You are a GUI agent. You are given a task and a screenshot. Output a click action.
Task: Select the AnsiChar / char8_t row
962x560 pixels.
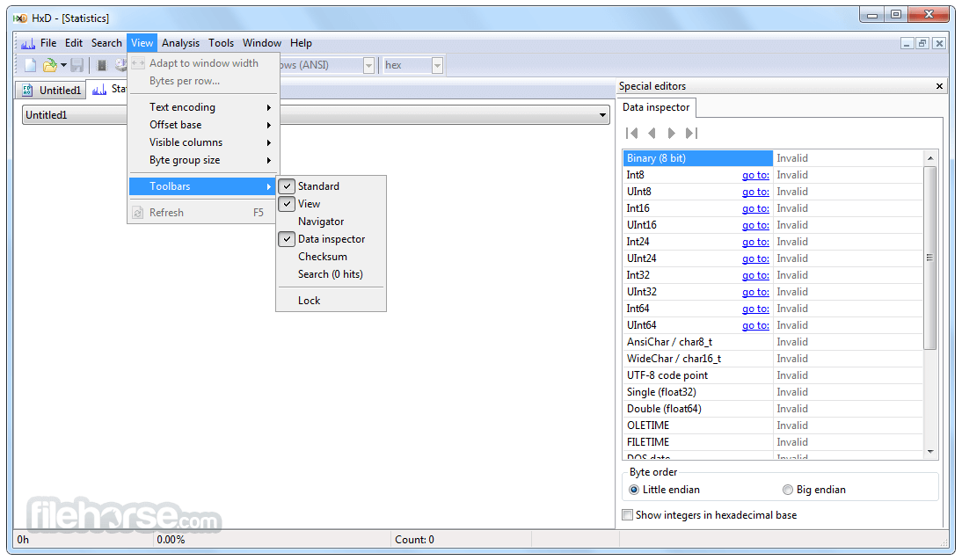(x=773, y=342)
